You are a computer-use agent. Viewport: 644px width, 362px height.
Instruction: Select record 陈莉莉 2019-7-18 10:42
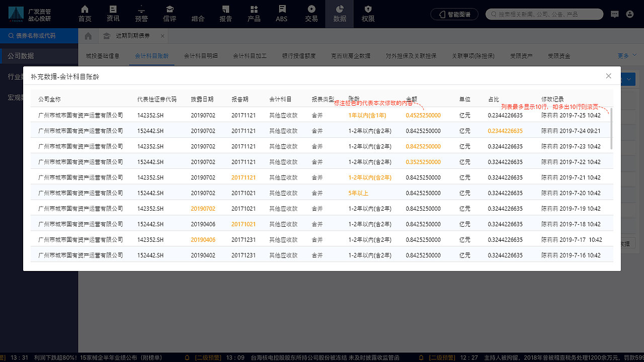point(571,224)
